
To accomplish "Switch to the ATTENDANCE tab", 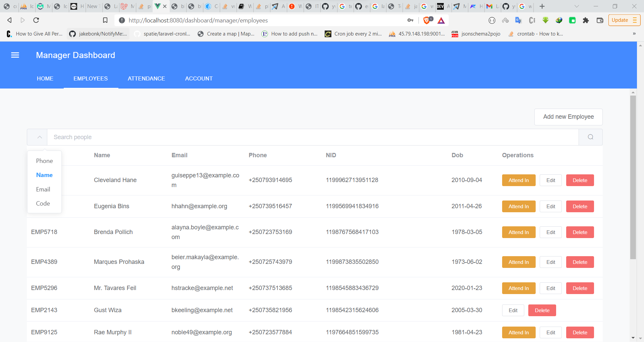I will pyautogui.click(x=146, y=78).
